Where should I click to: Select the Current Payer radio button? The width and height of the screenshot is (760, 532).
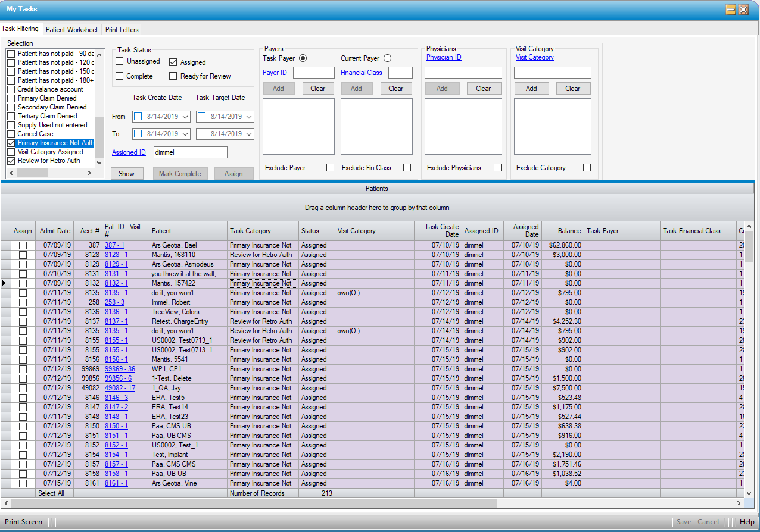tap(387, 58)
